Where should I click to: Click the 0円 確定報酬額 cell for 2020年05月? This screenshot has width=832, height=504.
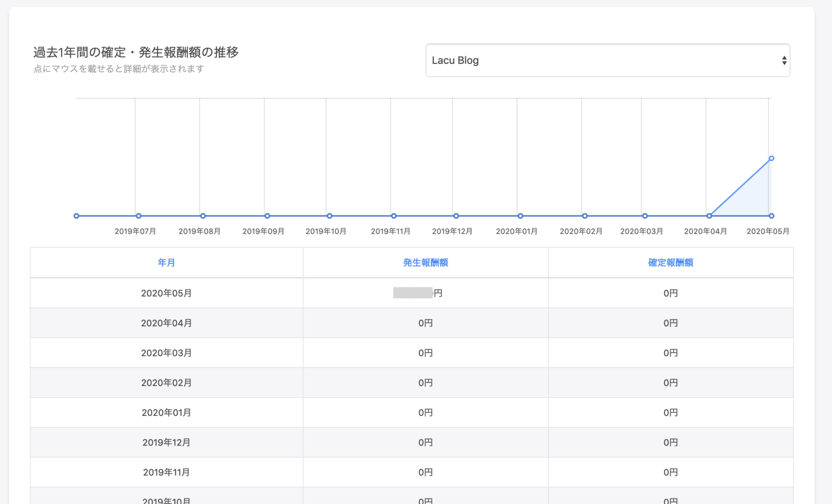tap(670, 293)
